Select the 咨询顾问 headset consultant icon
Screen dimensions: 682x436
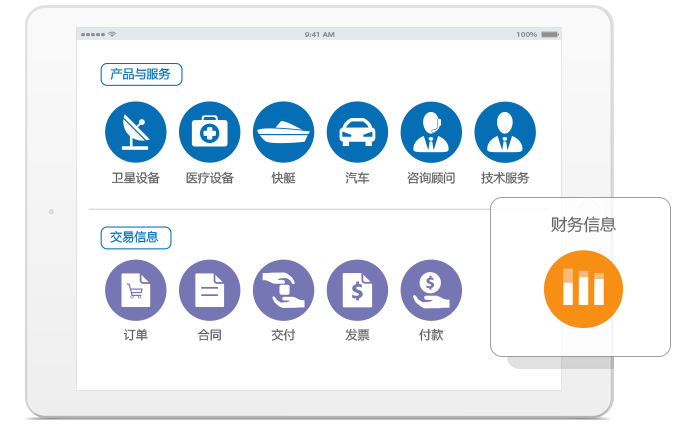[x=431, y=132]
